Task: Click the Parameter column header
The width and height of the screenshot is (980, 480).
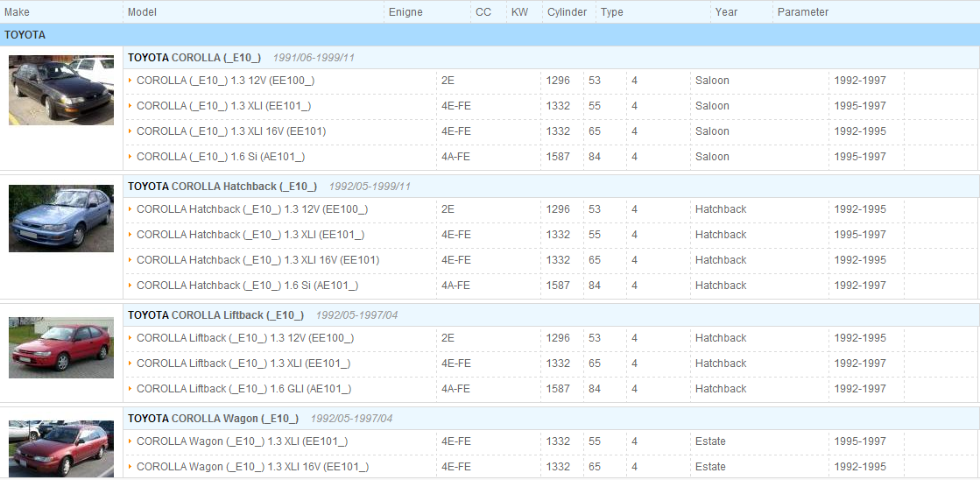Action: coord(803,12)
